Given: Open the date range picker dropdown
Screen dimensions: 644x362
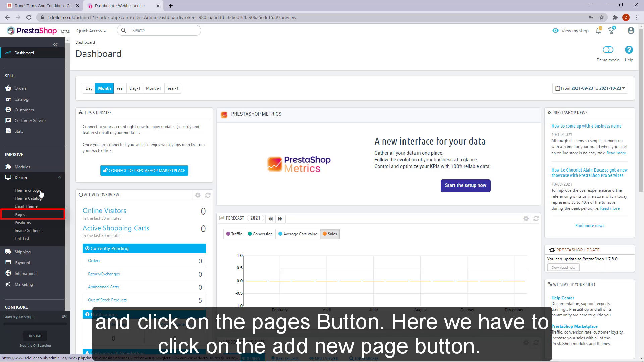Looking at the screenshot, I should (x=590, y=88).
